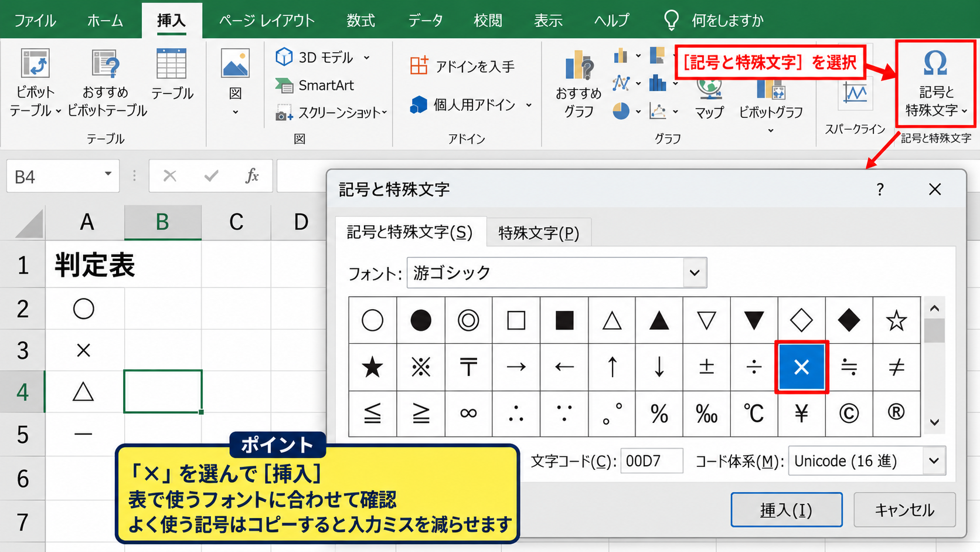The image size is (980, 552).
Task: Click column C header
Action: [236, 222]
